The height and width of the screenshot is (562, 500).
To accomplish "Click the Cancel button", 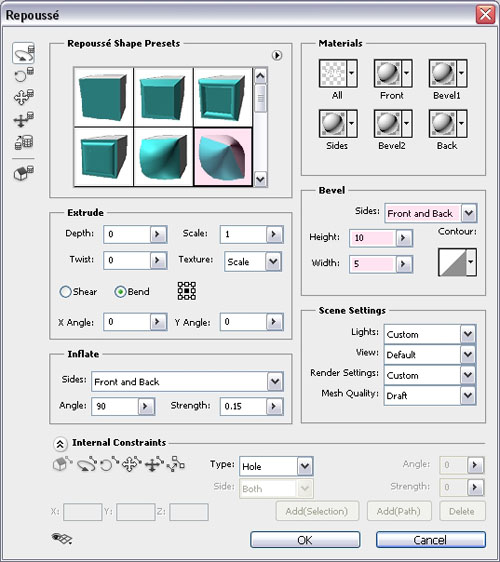I will click(430, 540).
